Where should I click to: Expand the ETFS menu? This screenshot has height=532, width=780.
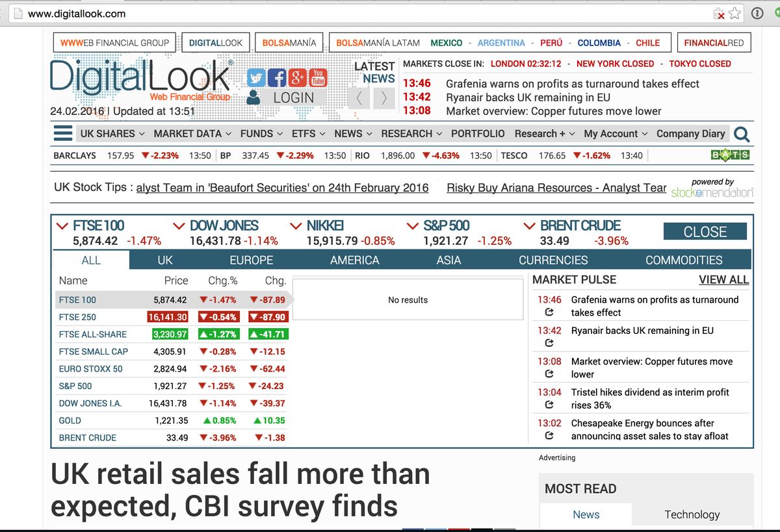pyautogui.click(x=308, y=133)
